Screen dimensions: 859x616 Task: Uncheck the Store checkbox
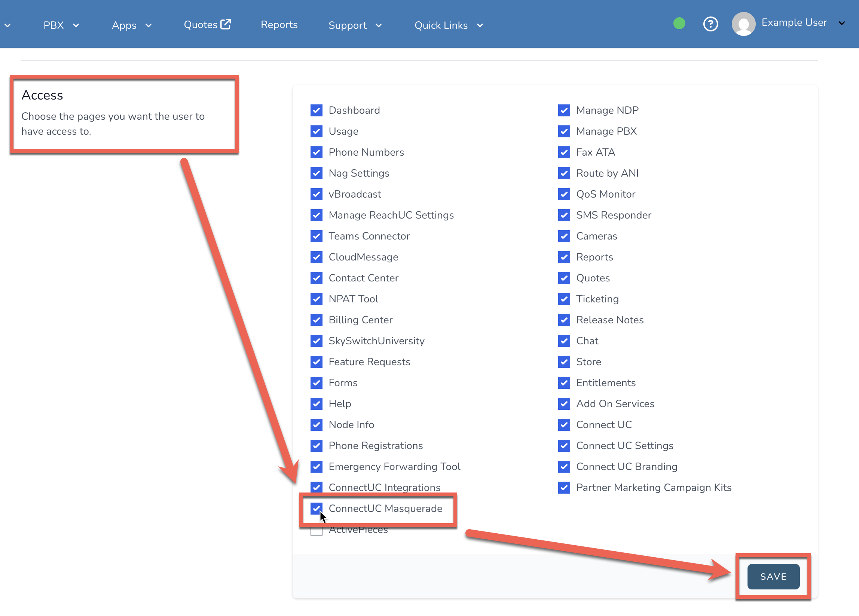[x=564, y=362]
